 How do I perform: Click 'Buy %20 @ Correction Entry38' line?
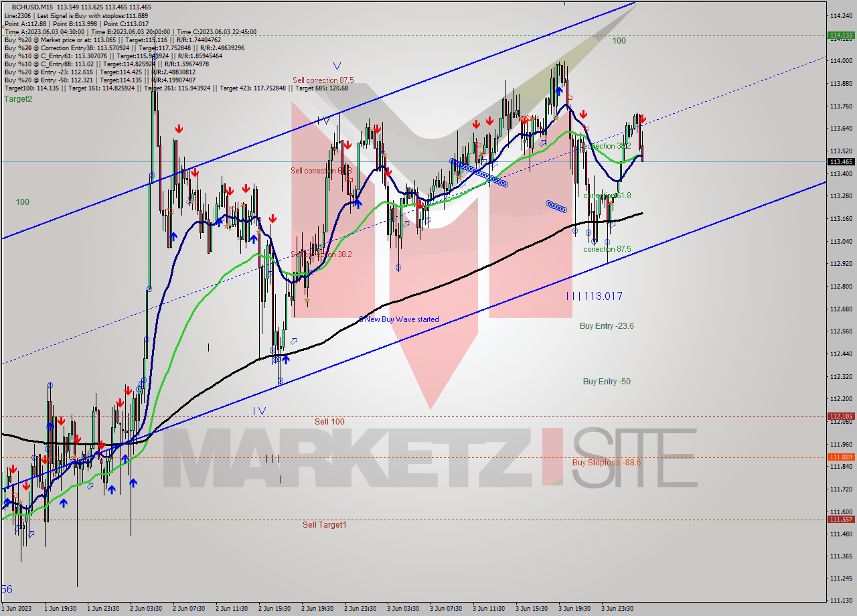(x=124, y=48)
